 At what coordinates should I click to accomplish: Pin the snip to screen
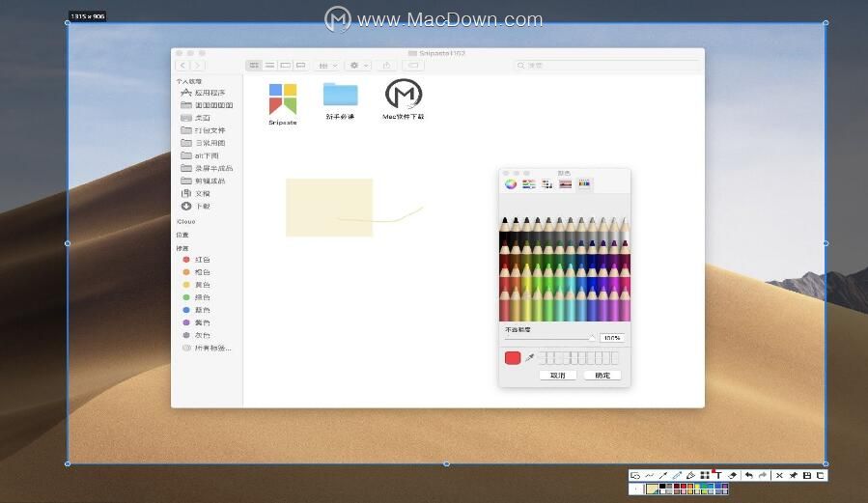click(x=794, y=475)
